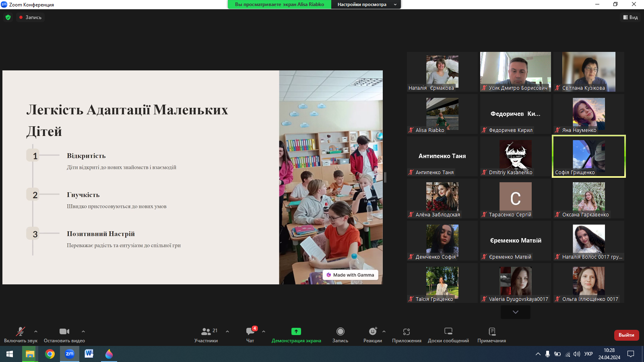The height and width of the screenshot is (362, 644).
Task: Open the Participants panel icon
Action: tap(206, 331)
